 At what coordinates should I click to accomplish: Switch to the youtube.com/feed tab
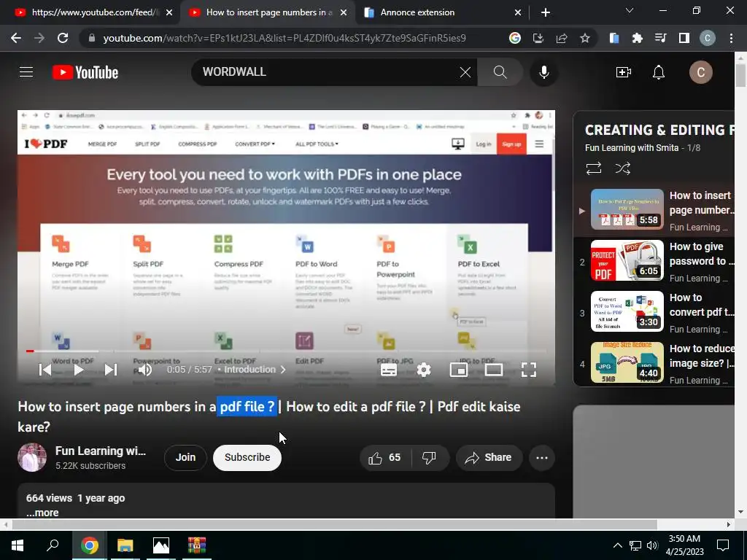tap(93, 12)
